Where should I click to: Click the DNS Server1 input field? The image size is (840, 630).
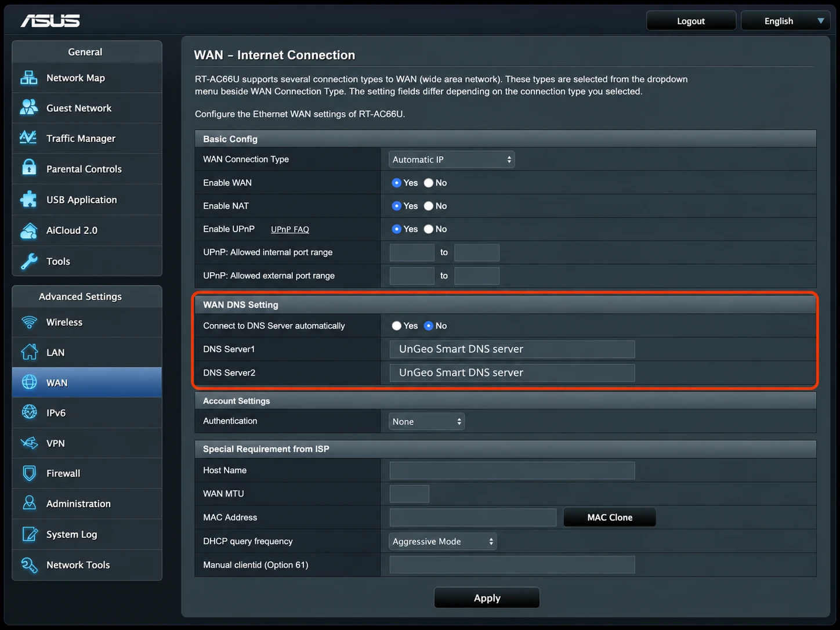[512, 349]
